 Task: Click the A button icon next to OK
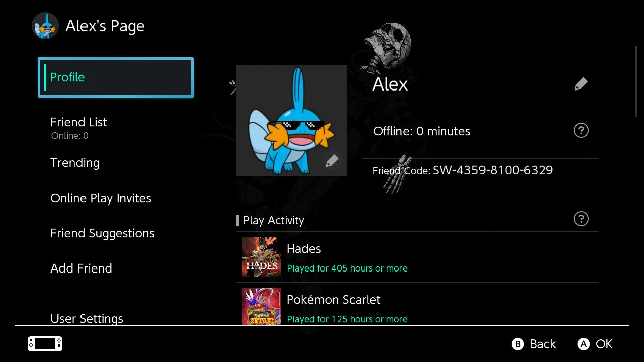click(583, 344)
